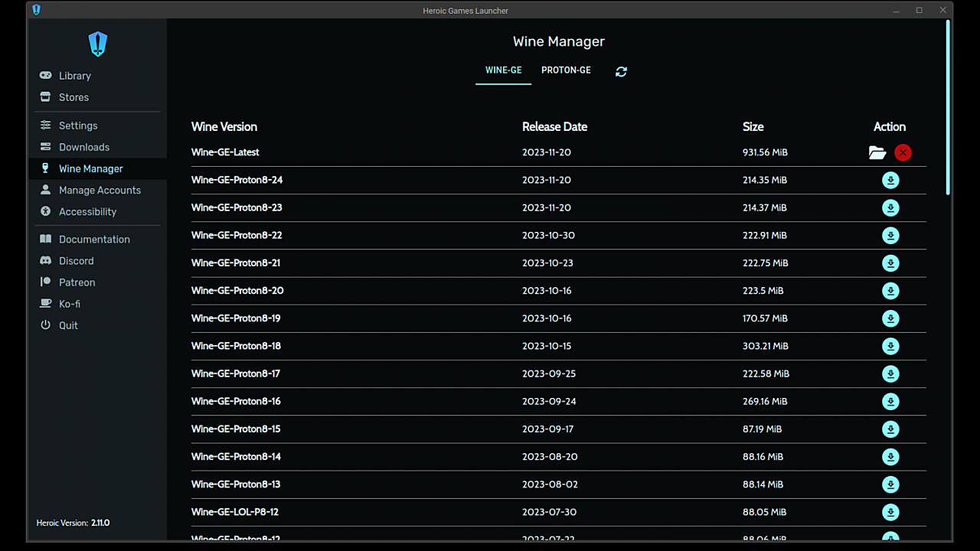Screen dimensions: 980x551
Task: Open Manage Accounts
Action: [x=97, y=190]
